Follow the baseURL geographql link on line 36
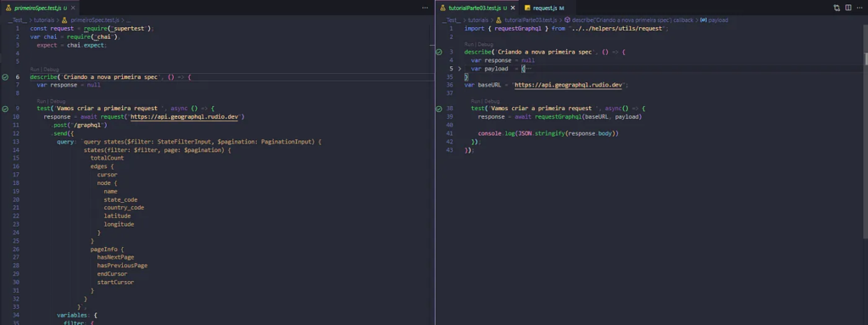 [x=569, y=86]
